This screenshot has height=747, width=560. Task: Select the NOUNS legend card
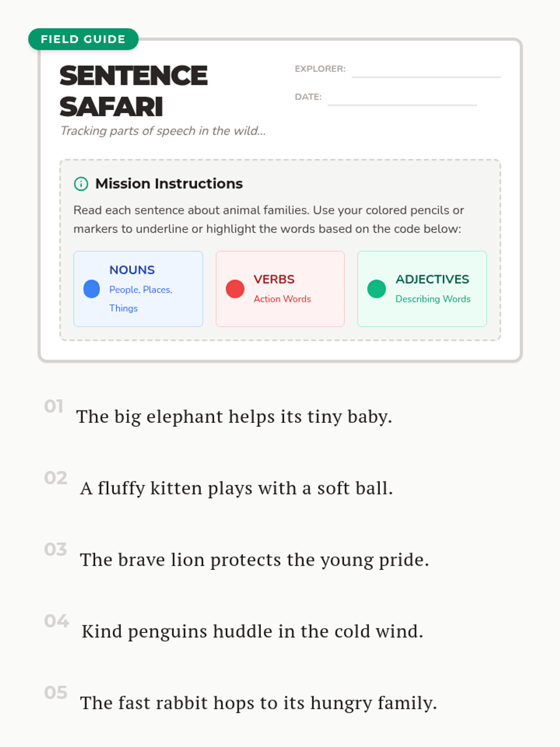tap(138, 289)
